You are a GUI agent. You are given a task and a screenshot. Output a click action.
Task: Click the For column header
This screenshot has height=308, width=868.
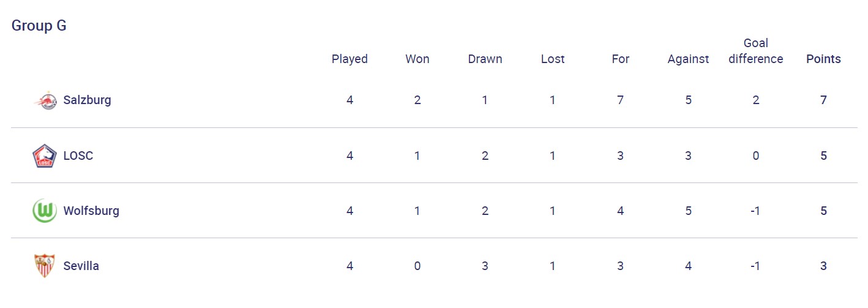click(x=620, y=59)
